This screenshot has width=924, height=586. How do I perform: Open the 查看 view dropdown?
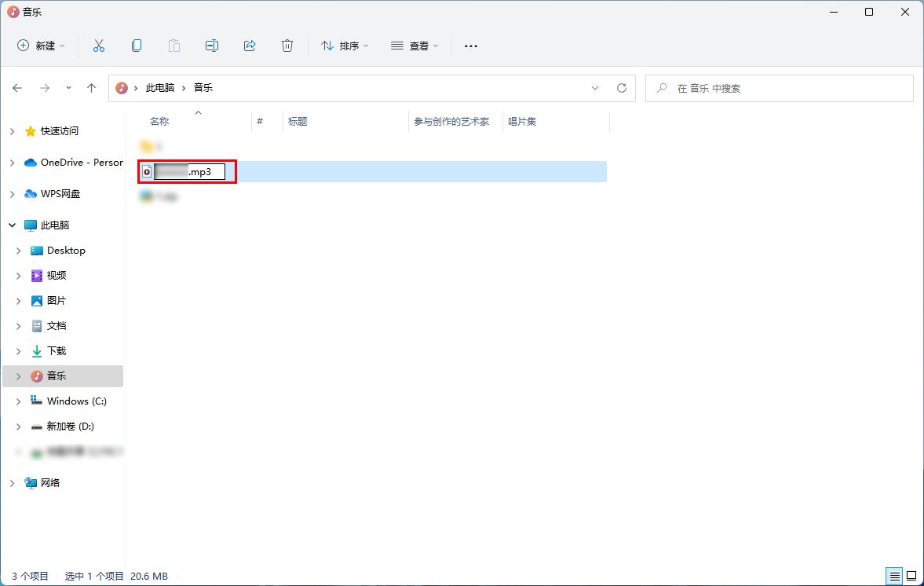[x=414, y=46]
